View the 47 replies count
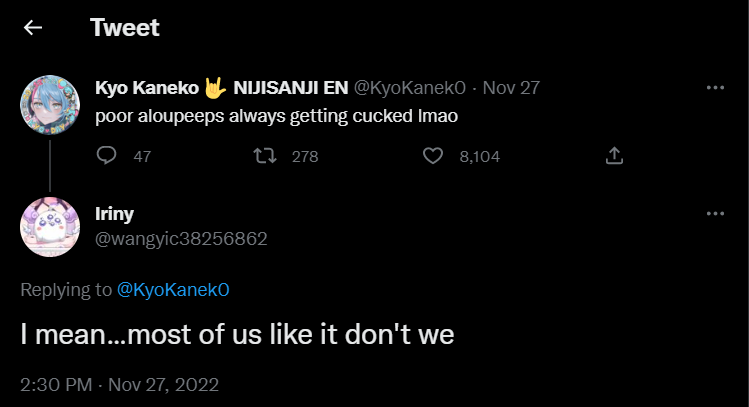The image size is (749, 407). (x=142, y=157)
